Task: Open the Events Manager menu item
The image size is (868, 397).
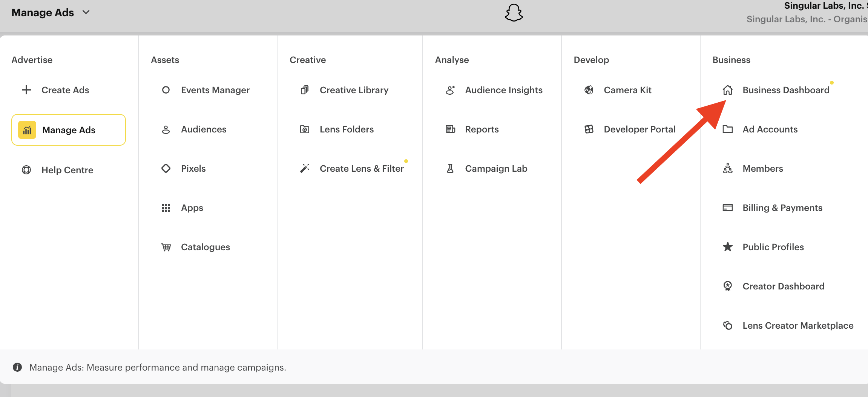Action: pos(215,90)
